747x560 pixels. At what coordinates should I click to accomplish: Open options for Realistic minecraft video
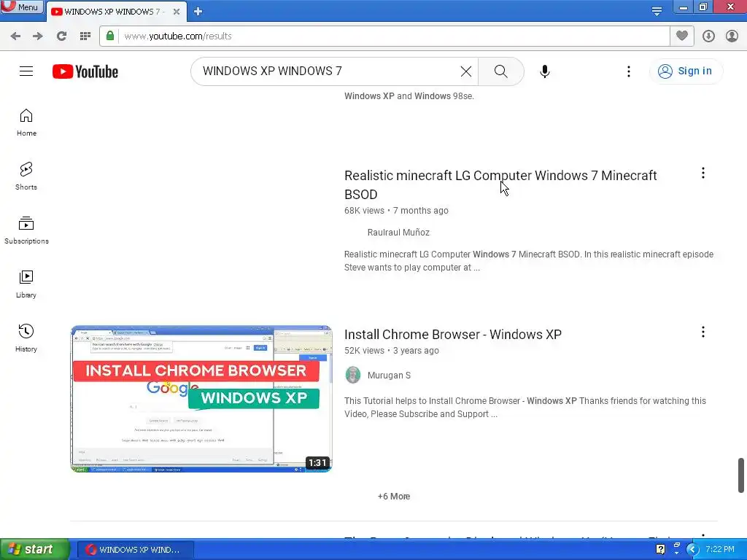pos(703,174)
